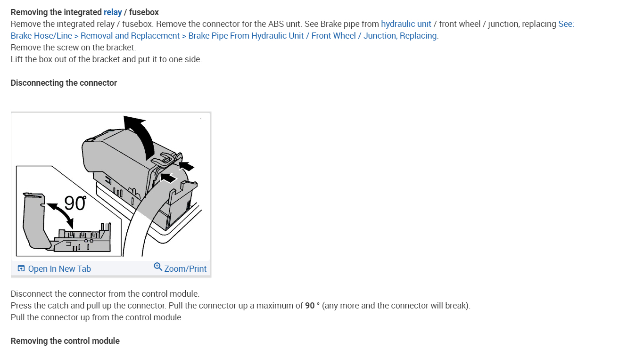Click the "Removing the integrated relay / fusebox" heading
Viewport: 644px width, 349px height.
84,12
